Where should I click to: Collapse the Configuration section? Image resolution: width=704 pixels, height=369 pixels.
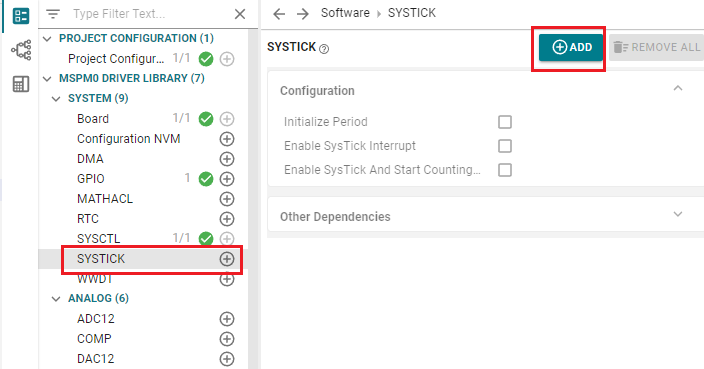(x=678, y=88)
